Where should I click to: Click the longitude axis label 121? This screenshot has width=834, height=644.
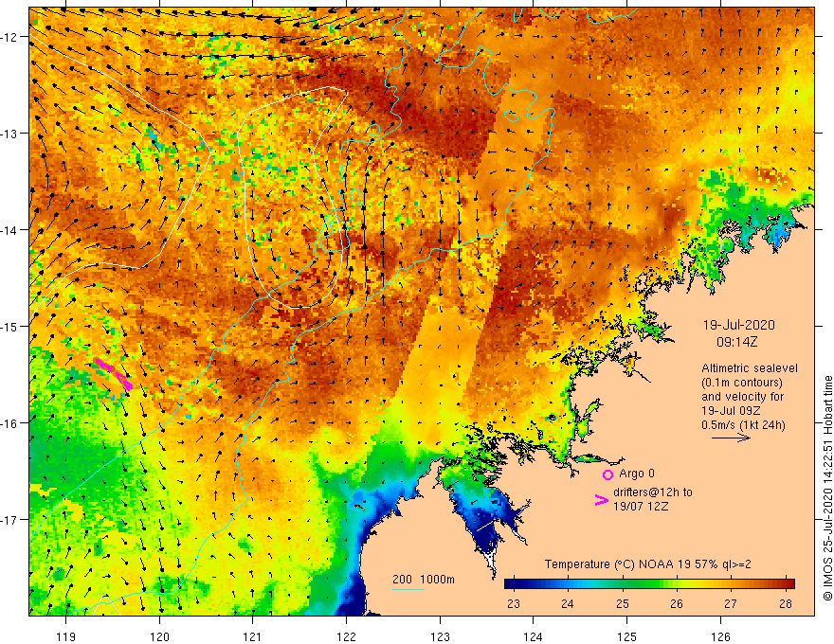pyautogui.click(x=253, y=636)
